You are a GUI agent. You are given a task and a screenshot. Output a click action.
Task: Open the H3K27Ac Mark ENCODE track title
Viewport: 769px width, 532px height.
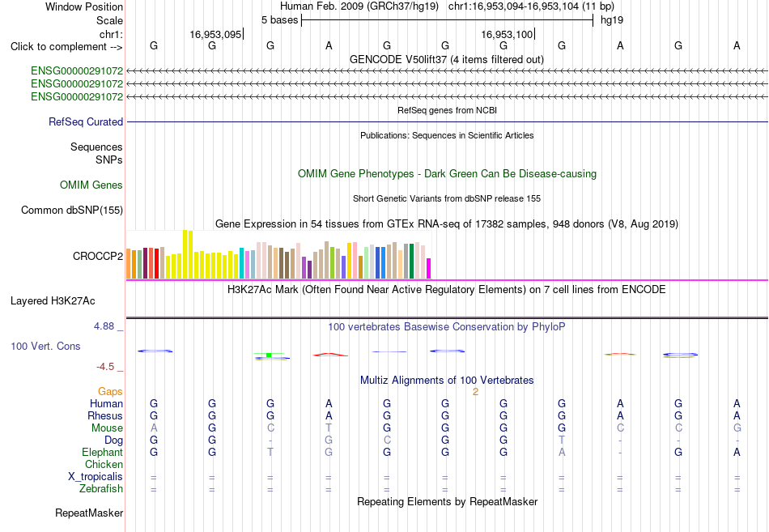[447, 290]
